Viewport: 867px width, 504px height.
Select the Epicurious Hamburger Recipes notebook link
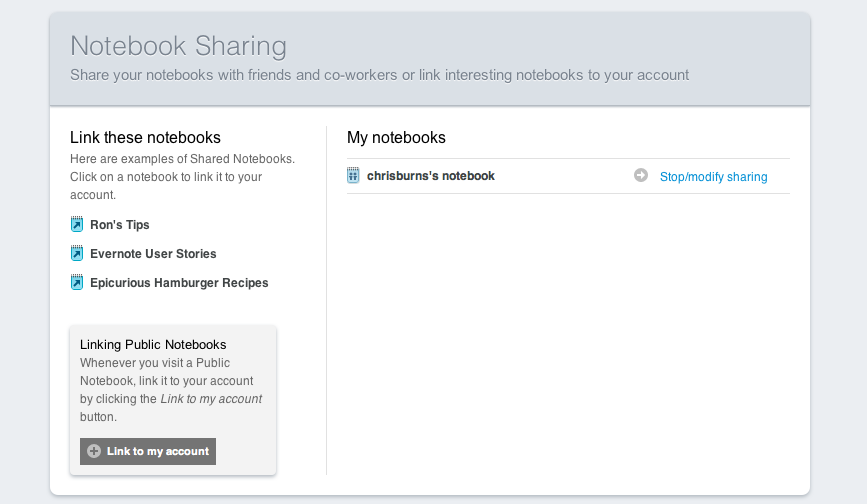coord(179,283)
